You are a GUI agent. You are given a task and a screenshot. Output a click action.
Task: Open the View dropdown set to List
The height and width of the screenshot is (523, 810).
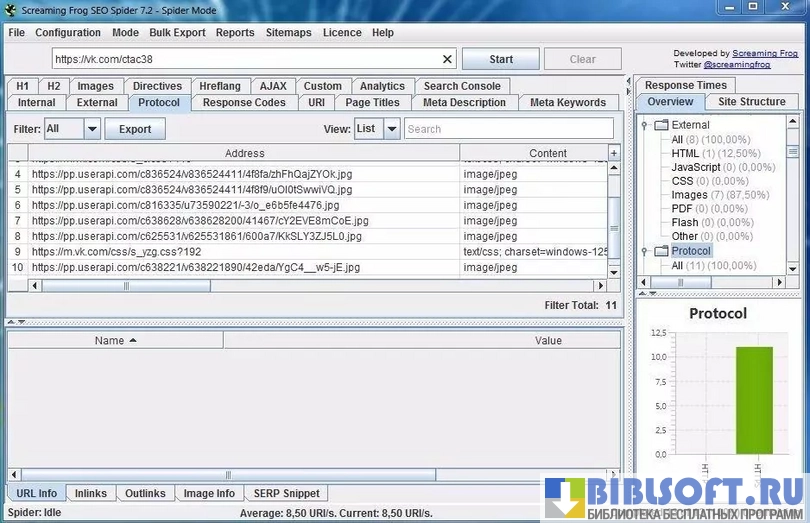391,129
